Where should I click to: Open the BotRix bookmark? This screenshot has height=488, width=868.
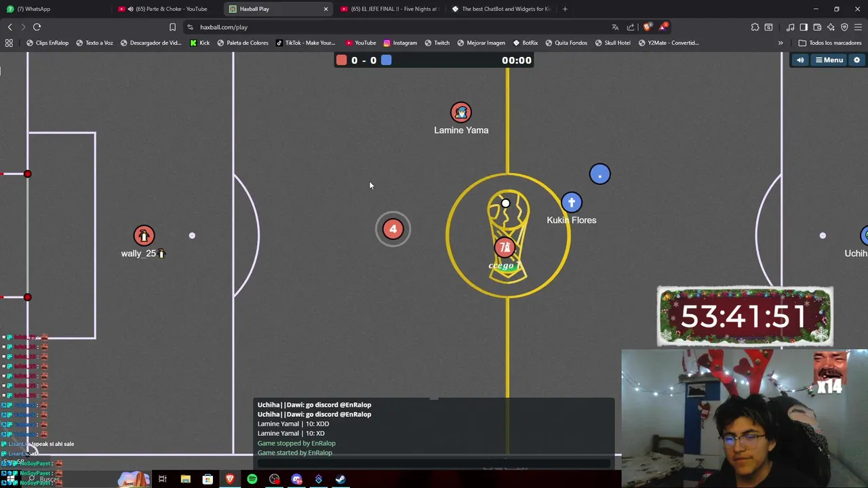526,43
